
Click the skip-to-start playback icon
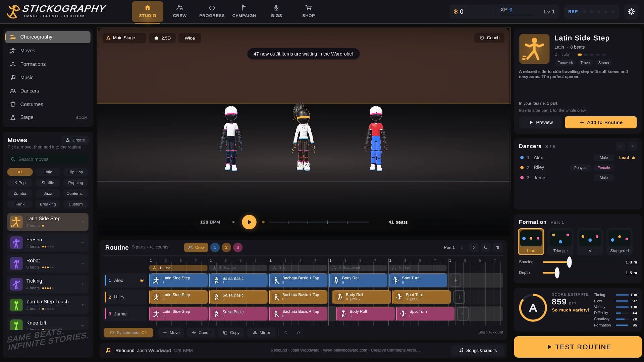(233, 222)
